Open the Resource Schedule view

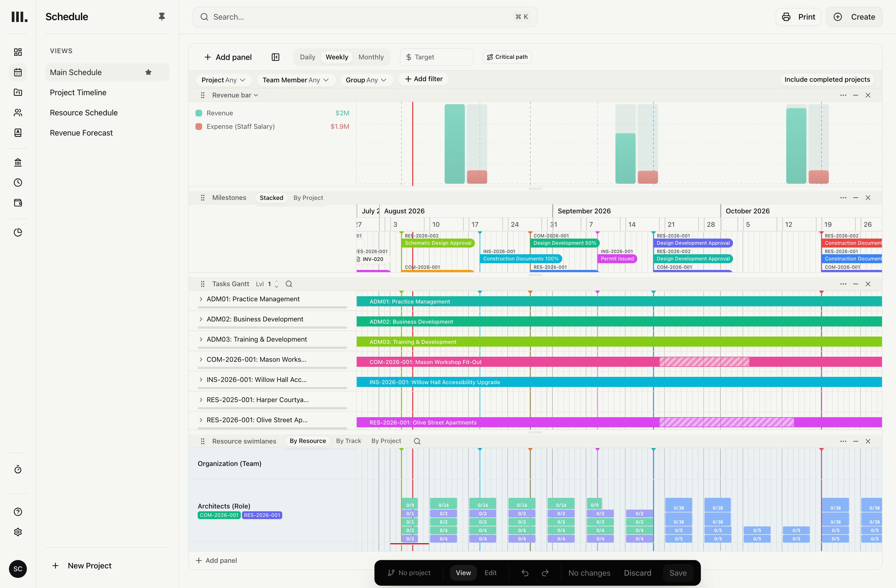[x=107, y=113]
